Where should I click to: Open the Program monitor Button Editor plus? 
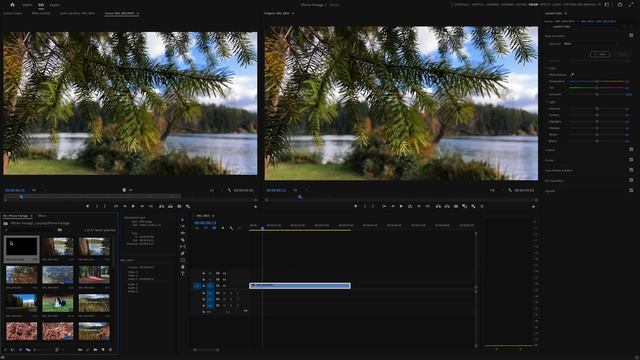533,207
